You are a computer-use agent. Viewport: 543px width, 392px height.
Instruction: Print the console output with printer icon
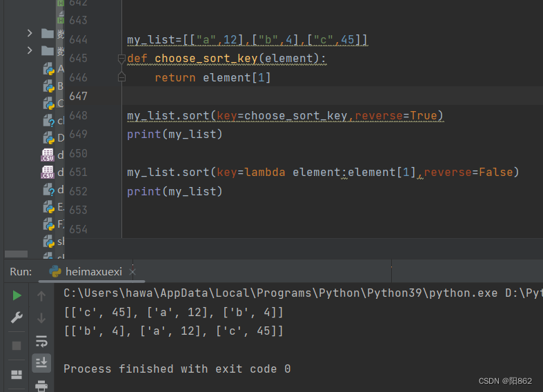click(x=41, y=385)
